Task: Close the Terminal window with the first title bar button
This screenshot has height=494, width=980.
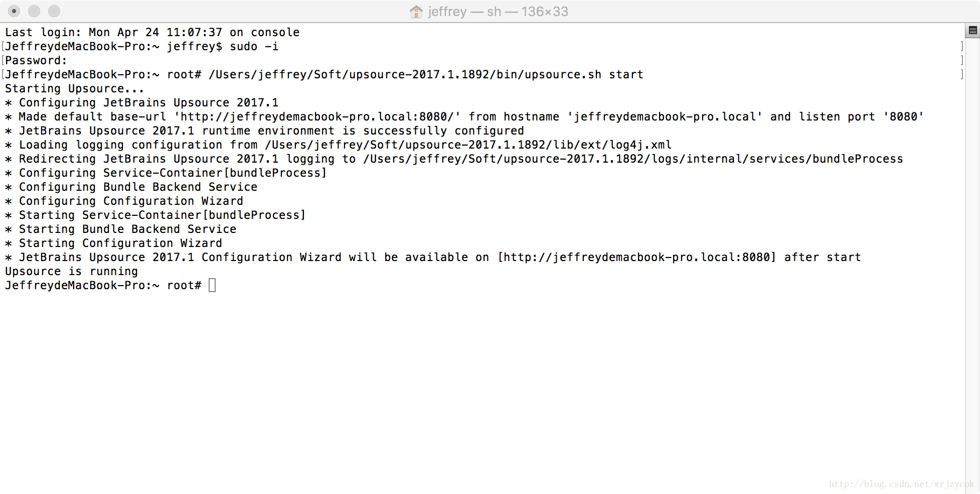Action: click(14, 11)
